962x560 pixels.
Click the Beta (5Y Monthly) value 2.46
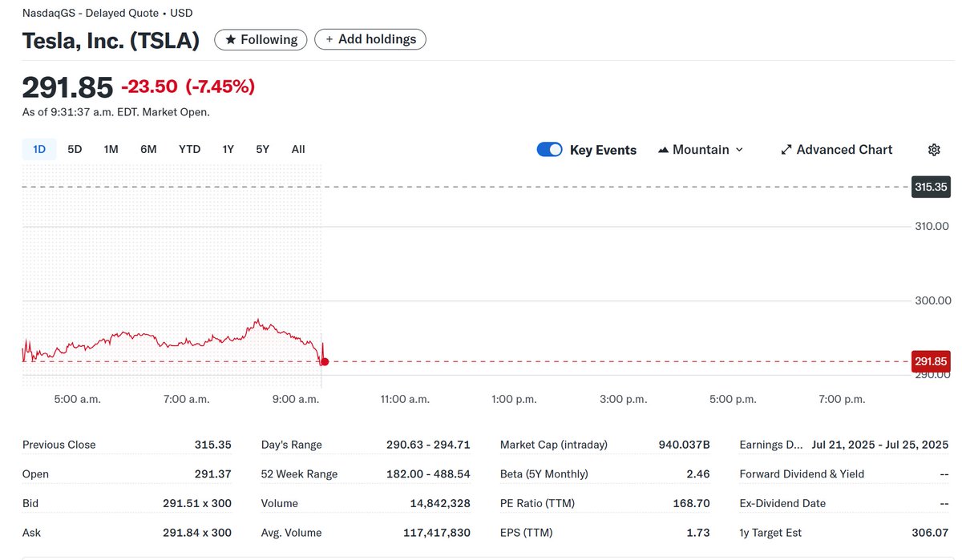point(698,474)
